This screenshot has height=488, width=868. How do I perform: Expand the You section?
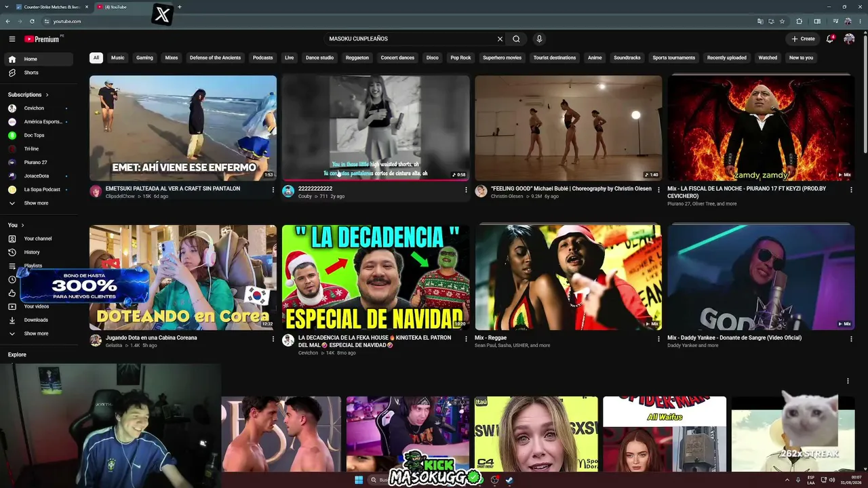[x=16, y=225]
